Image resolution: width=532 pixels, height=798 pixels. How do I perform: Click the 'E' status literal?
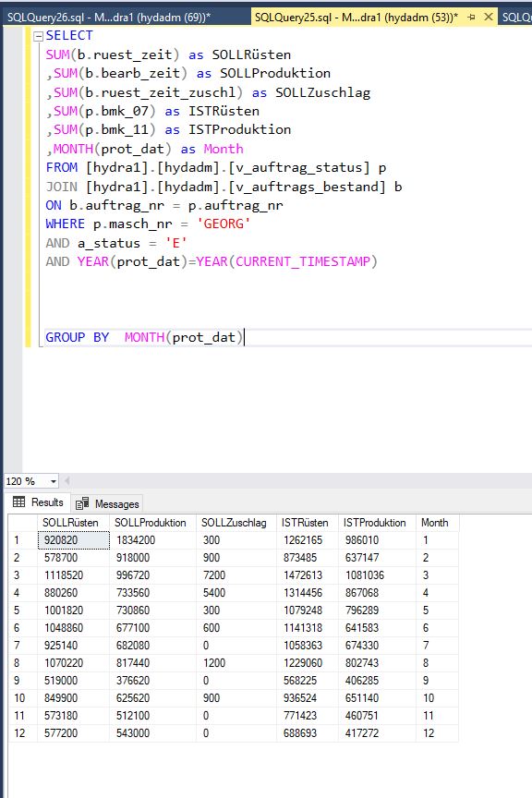point(176,243)
